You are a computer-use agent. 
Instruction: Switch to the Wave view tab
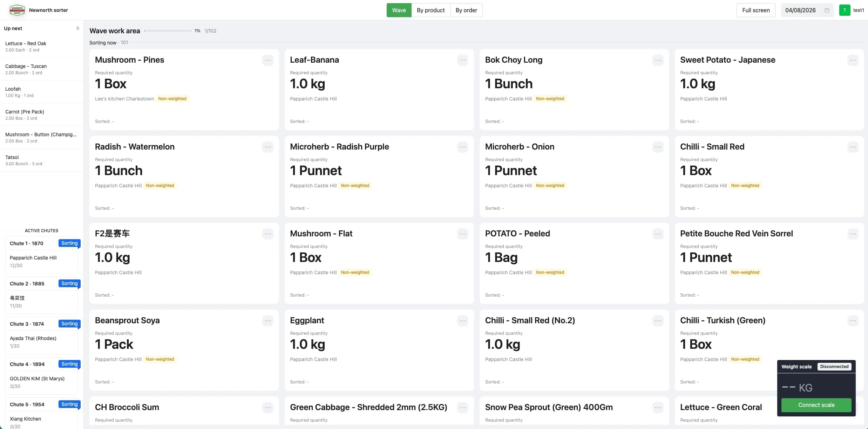pyautogui.click(x=399, y=10)
